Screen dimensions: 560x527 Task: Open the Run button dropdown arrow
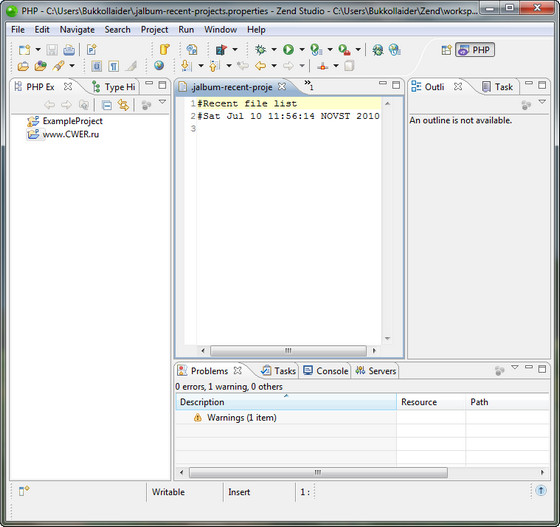tap(302, 50)
